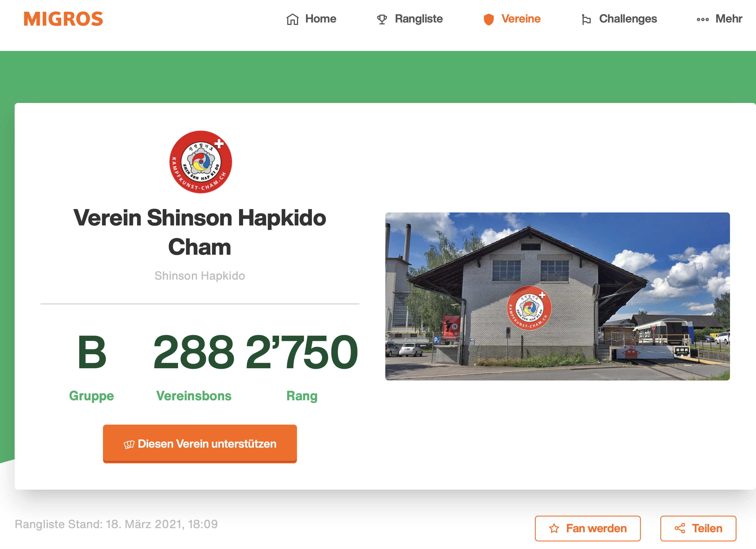Click the Fan werden button

(588, 528)
